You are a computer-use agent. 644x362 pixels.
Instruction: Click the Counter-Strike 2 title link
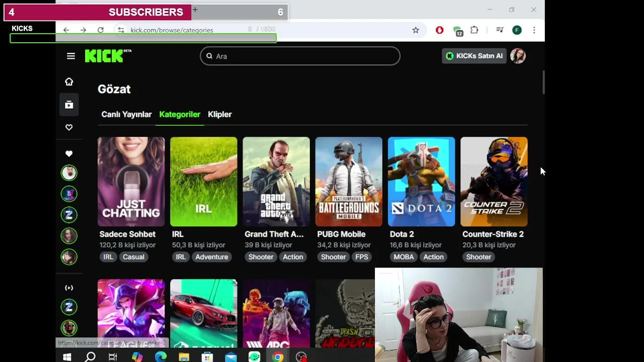(493, 234)
